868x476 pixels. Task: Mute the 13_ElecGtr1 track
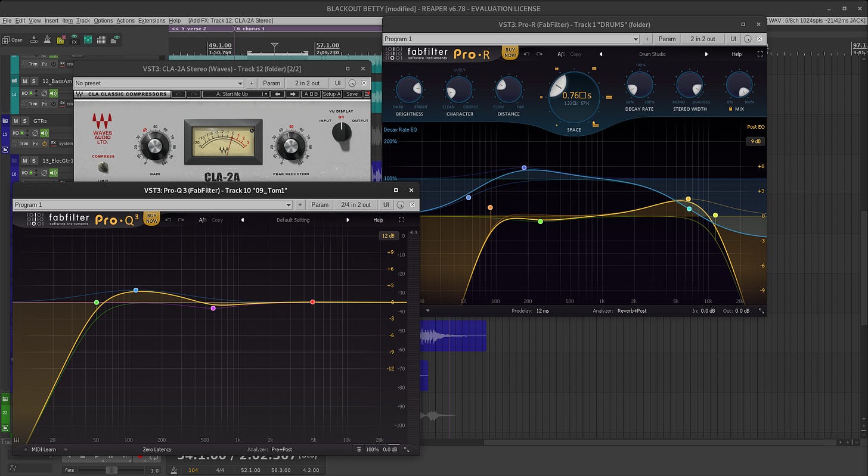click(25, 161)
